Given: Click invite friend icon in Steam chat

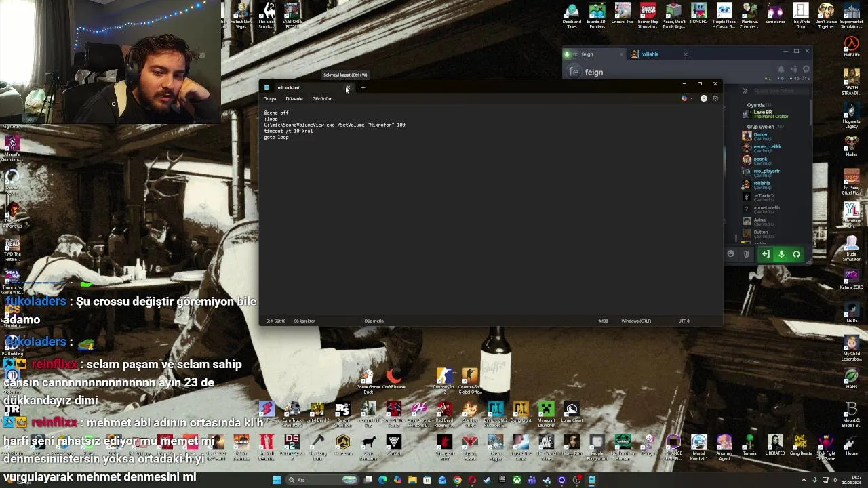Looking at the screenshot, I should [793, 69].
